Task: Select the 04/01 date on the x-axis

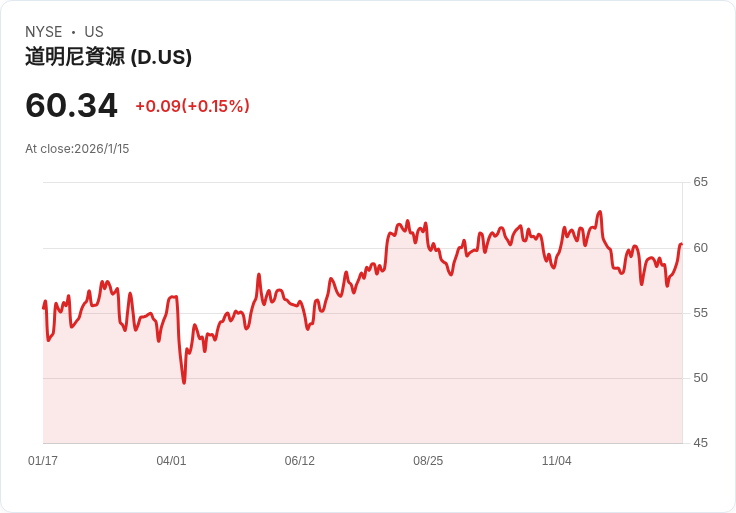Action: 171,461
